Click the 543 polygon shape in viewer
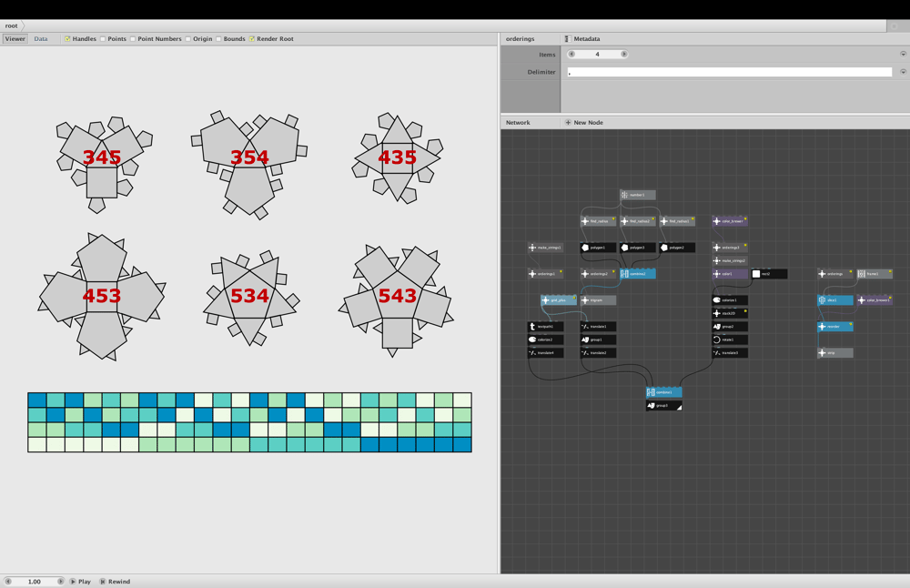This screenshot has width=910, height=588. pos(397,300)
